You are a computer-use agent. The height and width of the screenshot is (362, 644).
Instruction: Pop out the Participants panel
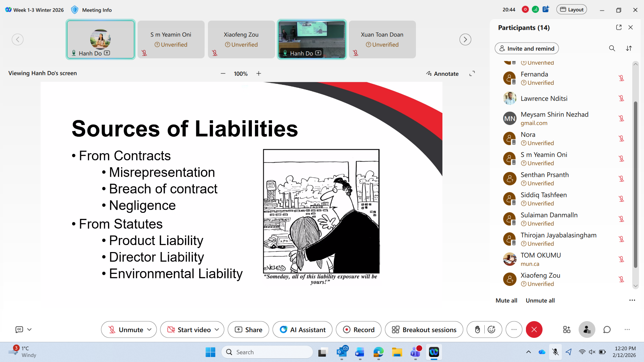coord(619,27)
